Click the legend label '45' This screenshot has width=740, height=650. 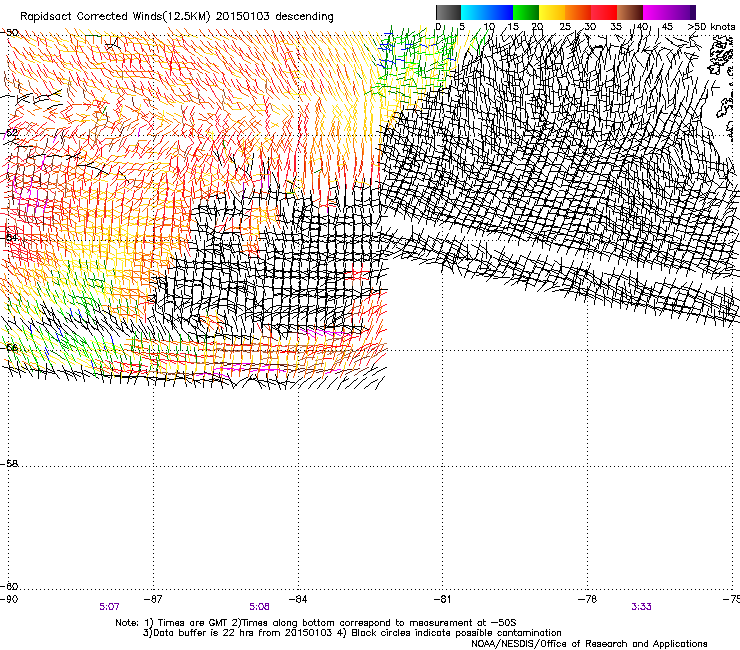(x=667, y=27)
